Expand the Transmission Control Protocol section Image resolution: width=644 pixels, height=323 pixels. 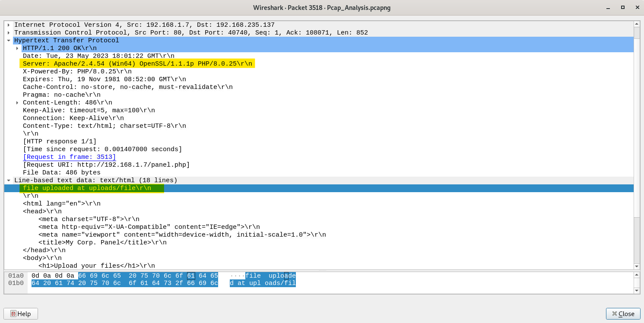pyautogui.click(x=9, y=33)
